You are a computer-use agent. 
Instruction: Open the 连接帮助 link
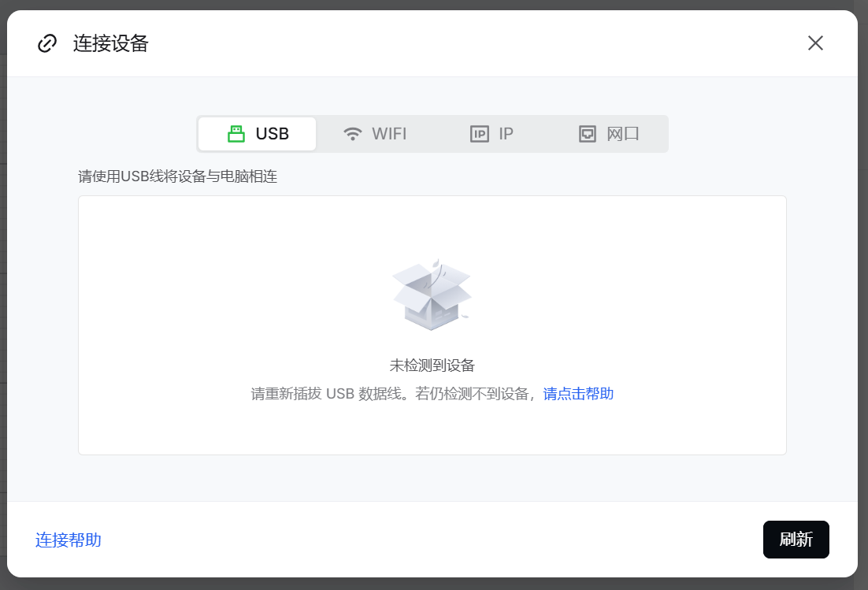pos(69,540)
